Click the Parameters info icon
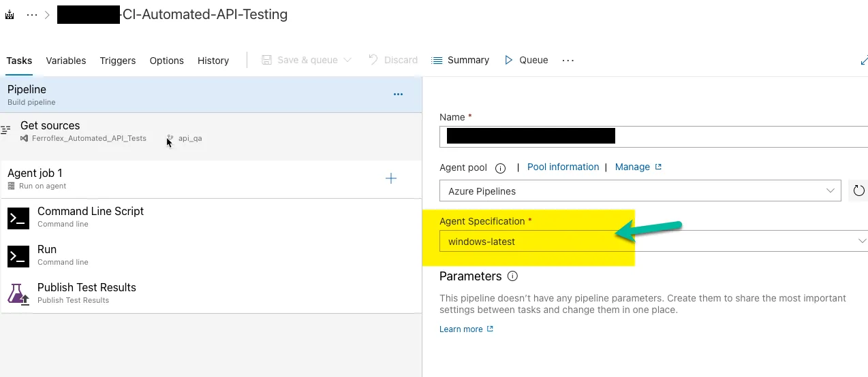The width and height of the screenshot is (868, 377). pos(513,276)
